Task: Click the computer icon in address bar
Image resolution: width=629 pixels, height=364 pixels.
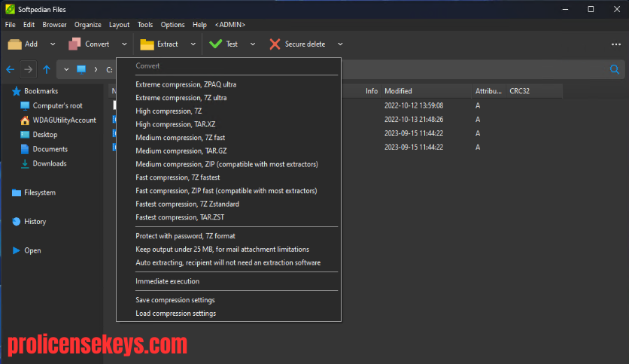Action: (x=81, y=70)
